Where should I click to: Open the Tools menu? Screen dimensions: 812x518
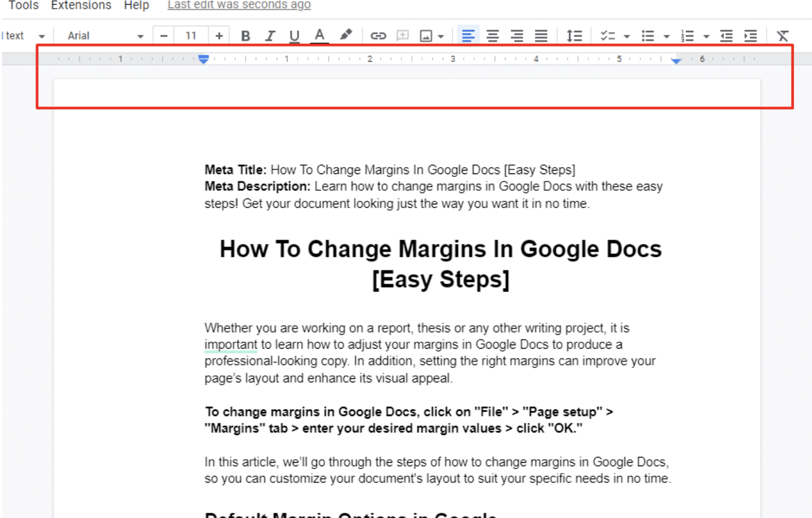[23, 5]
